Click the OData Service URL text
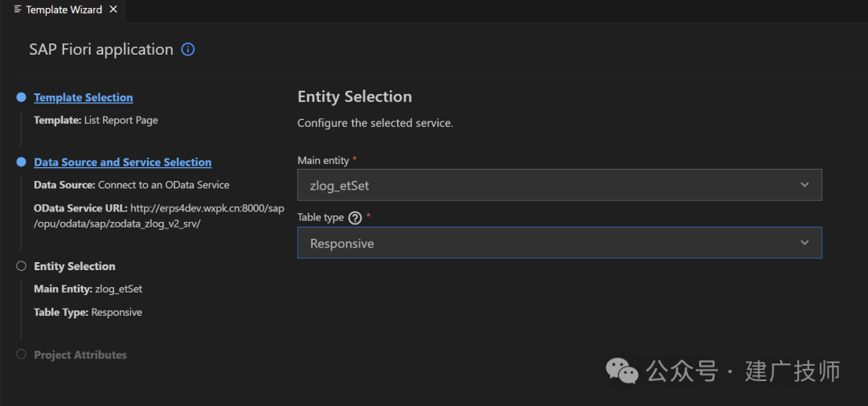 [x=159, y=216]
